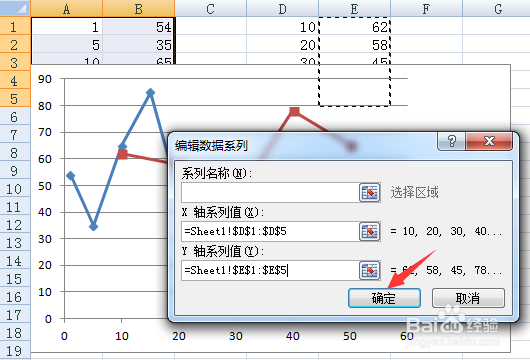Select row 18 header
Viewport: 530px width, 360px height.
[15, 332]
